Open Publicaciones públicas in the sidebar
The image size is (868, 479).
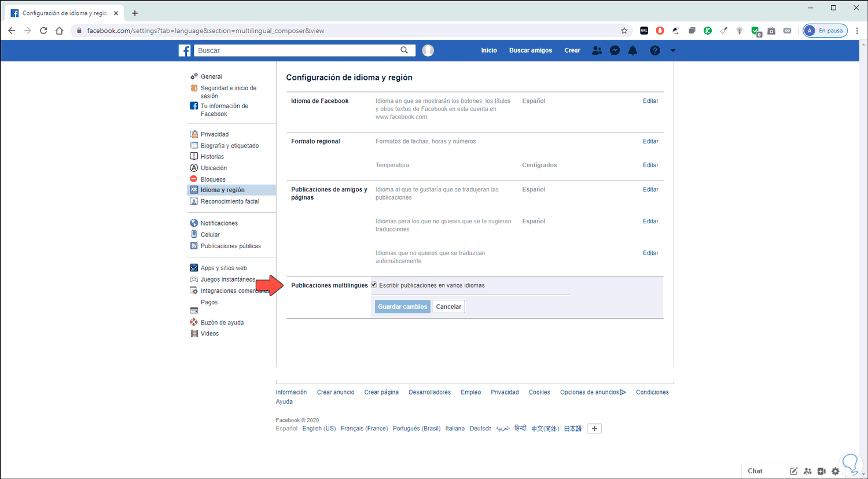(231, 246)
